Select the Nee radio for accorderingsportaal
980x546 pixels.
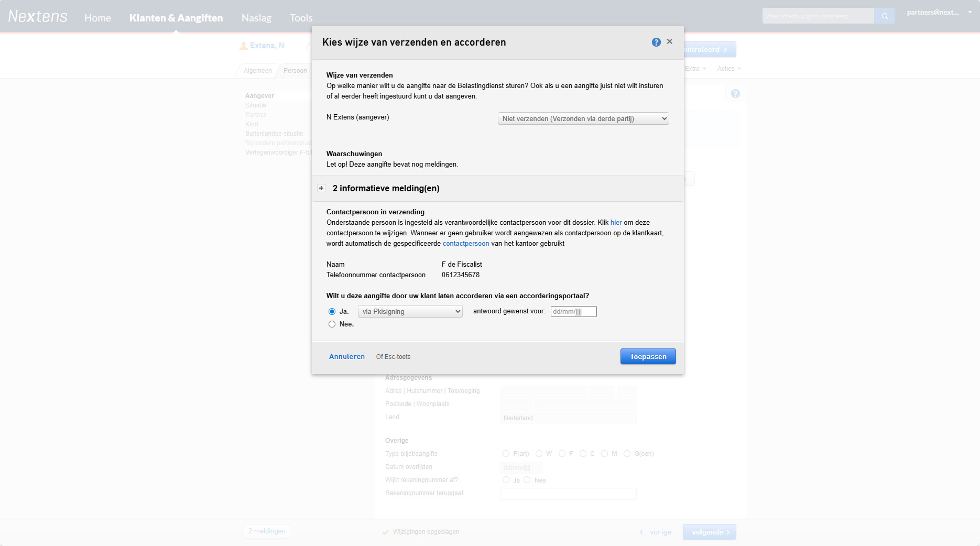click(x=332, y=324)
